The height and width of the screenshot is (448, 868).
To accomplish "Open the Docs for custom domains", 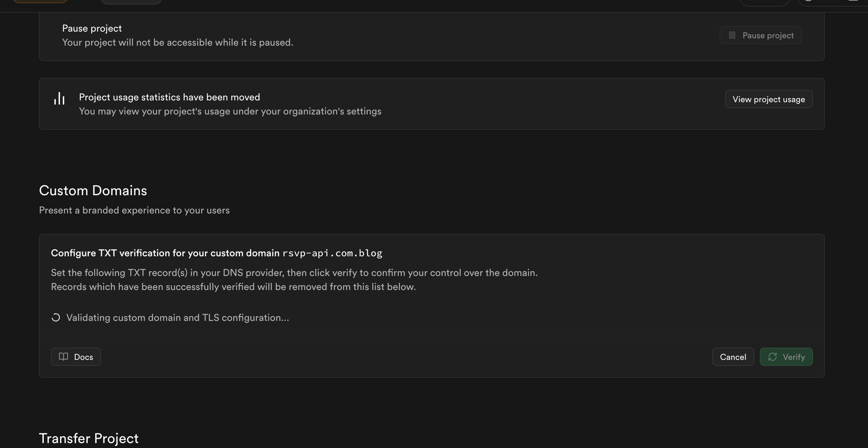I will click(x=76, y=357).
